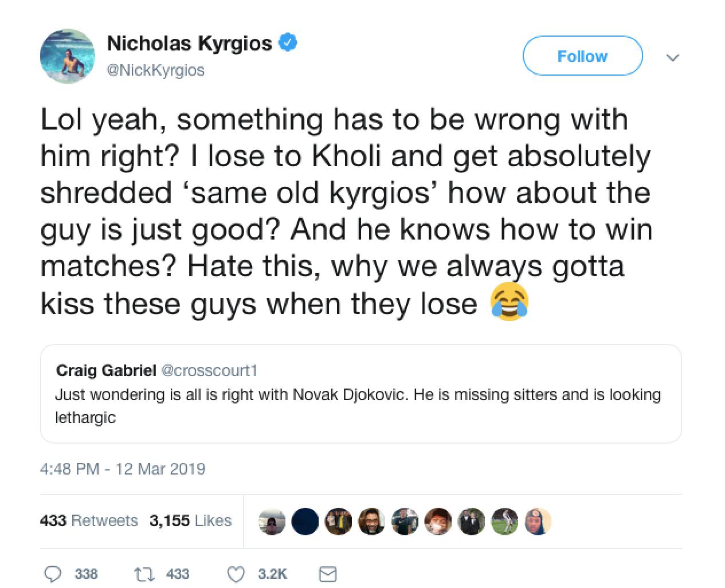Click the @crosscourt1 handle in quoted tweet
This screenshot has height=588, width=725.
coord(209,371)
